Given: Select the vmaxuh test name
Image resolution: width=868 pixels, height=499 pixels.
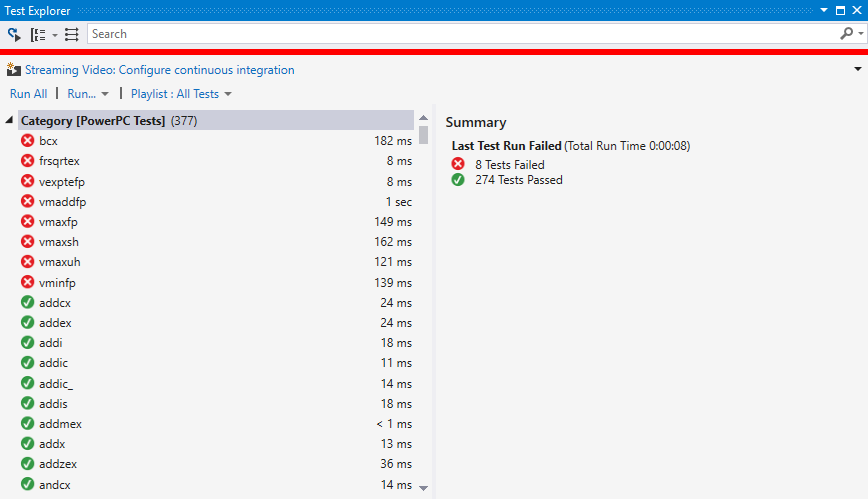Looking at the screenshot, I should (60, 262).
